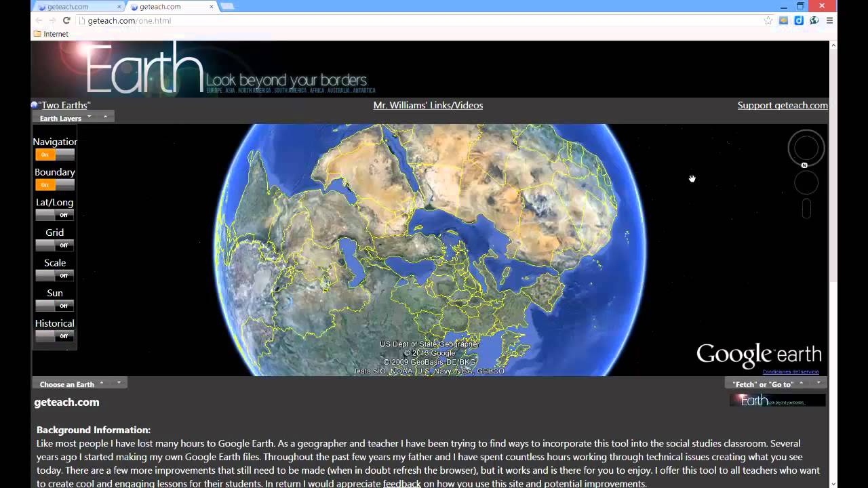Click the globe extension icon in toolbar
The height and width of the screenshot is (488, 868).
pos(814,20)
